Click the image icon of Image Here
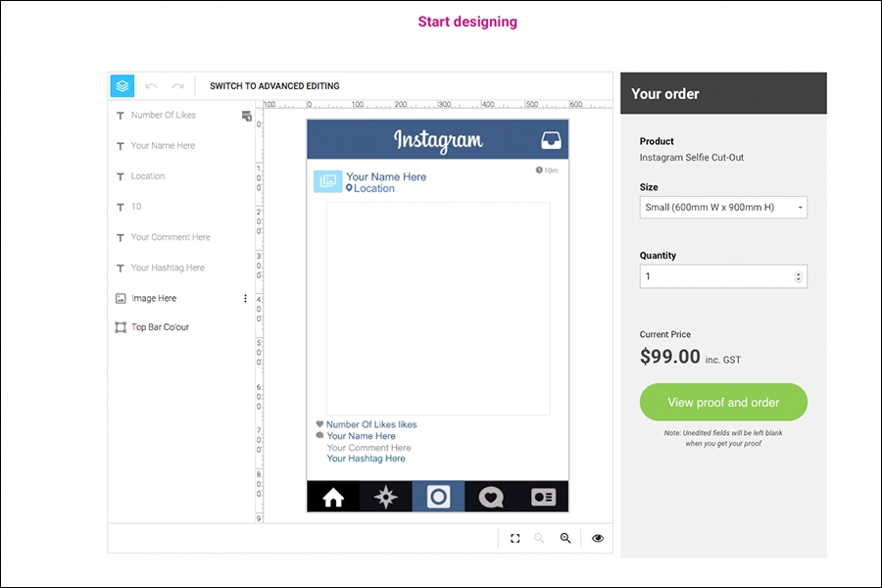 [121, 298]
